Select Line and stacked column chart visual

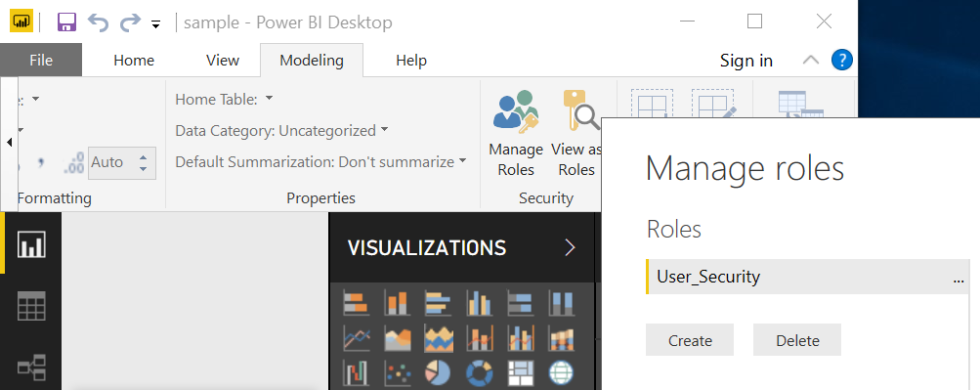point(480,339)
